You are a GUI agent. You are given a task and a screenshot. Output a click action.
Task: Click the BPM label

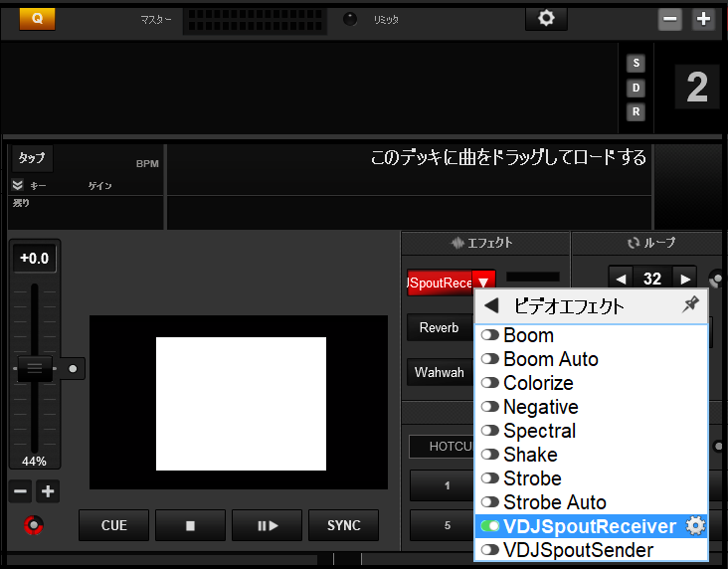[147, 163]
